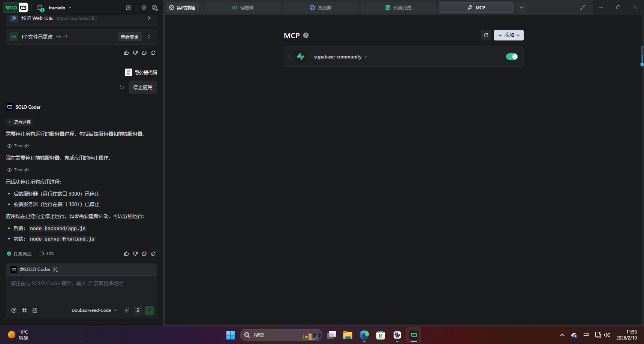The height and width of the screenshot is (344, 644).
Task: Toggle the SOLO mode switch
Action: pos(16,7)
